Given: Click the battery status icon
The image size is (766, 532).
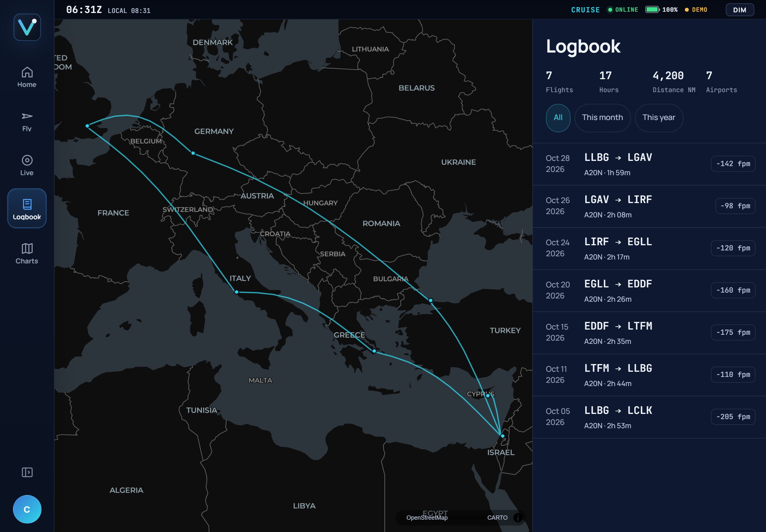Looking at the screenshot, I should (x=652, y=10).
